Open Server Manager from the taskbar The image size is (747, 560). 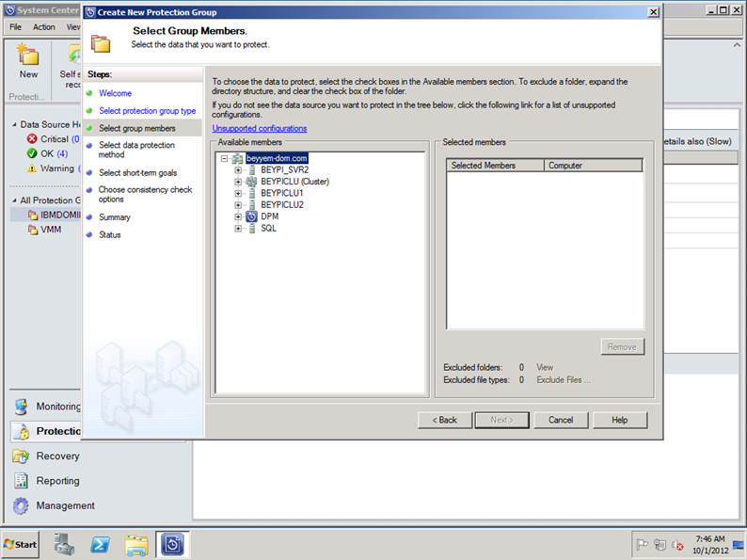[64, 544]
